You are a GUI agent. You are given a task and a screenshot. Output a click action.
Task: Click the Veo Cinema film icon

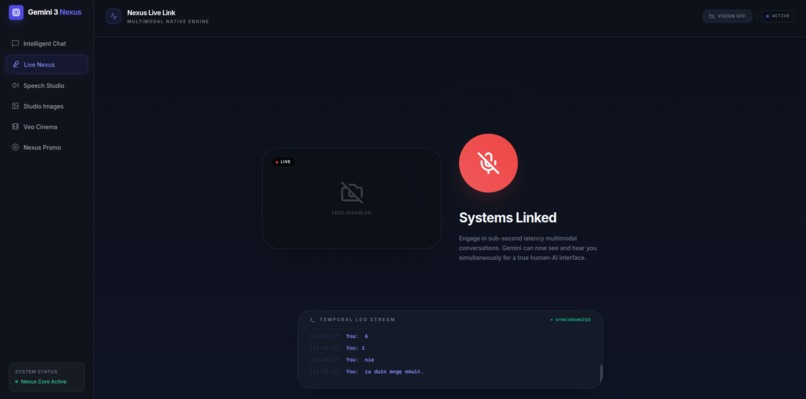(x=15, y=126)
